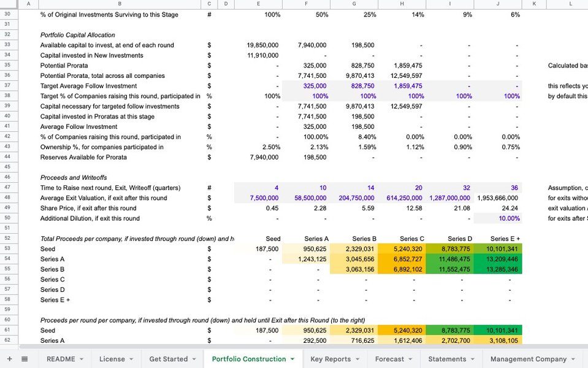This screenshot has width=588, height=368.
Task: Select row 53 header
Action: [x=9, y=248]
